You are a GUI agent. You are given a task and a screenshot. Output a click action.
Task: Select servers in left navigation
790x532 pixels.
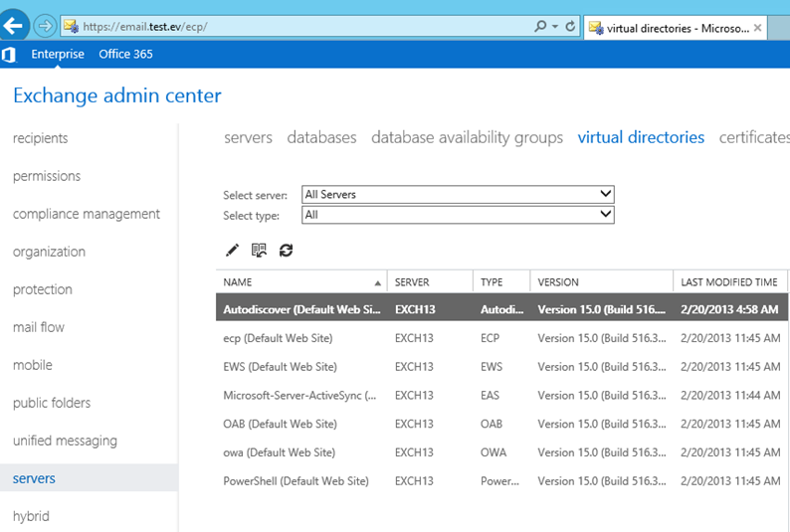click(89, 478)
